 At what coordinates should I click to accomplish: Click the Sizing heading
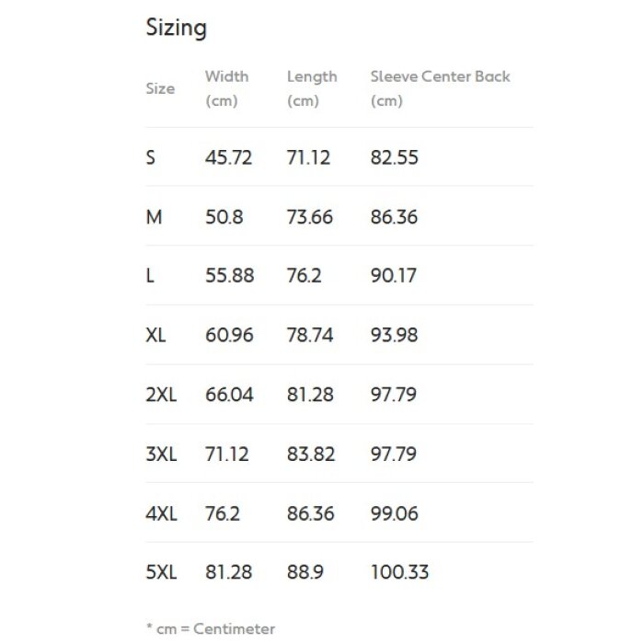(177, 29)
